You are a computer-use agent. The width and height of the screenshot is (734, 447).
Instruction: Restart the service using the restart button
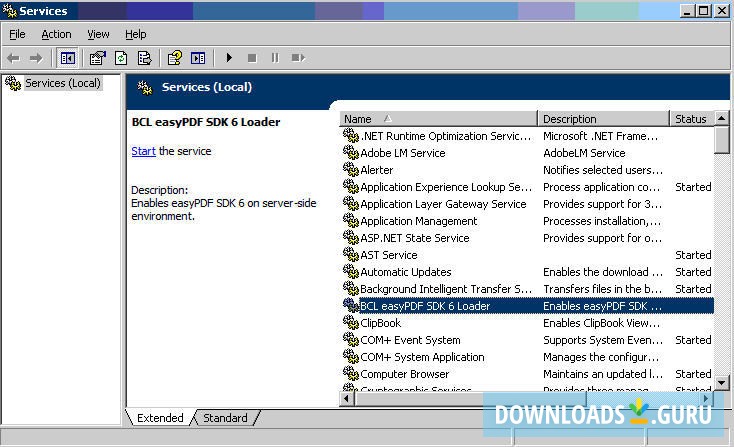298,58
